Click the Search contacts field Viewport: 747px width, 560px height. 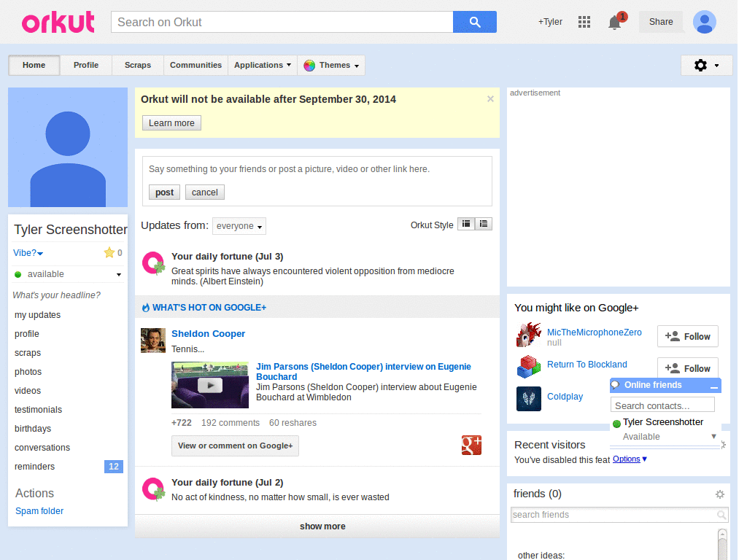(x=662, y=405)
